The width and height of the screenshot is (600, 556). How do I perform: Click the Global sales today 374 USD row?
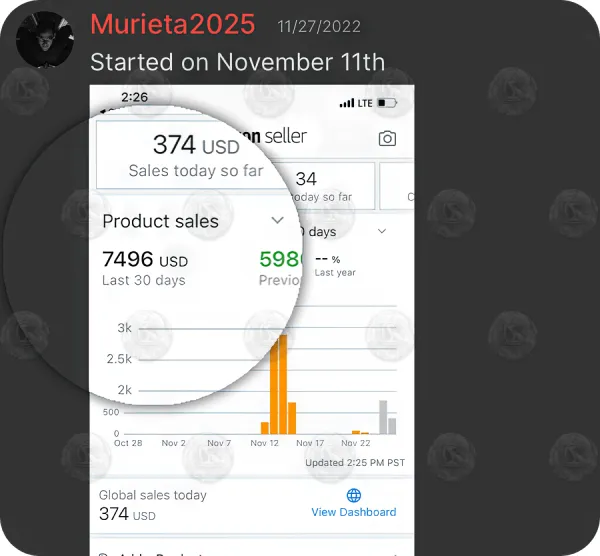(252, 505)
